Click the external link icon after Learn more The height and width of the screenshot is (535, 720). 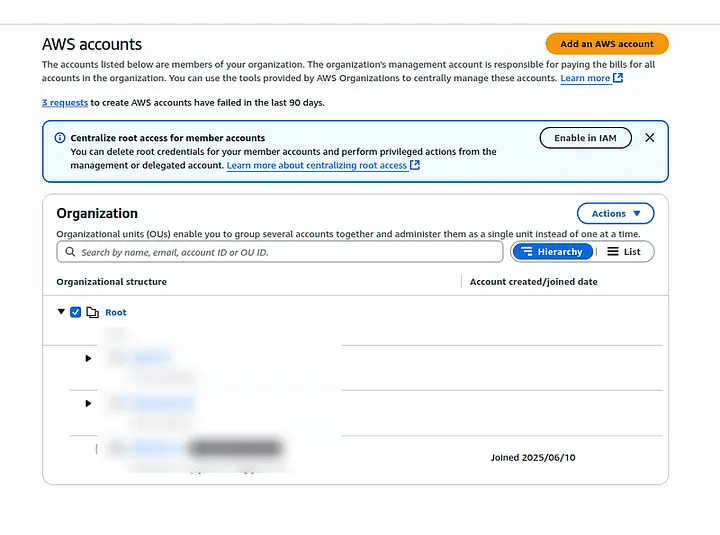tap(618, 78)
